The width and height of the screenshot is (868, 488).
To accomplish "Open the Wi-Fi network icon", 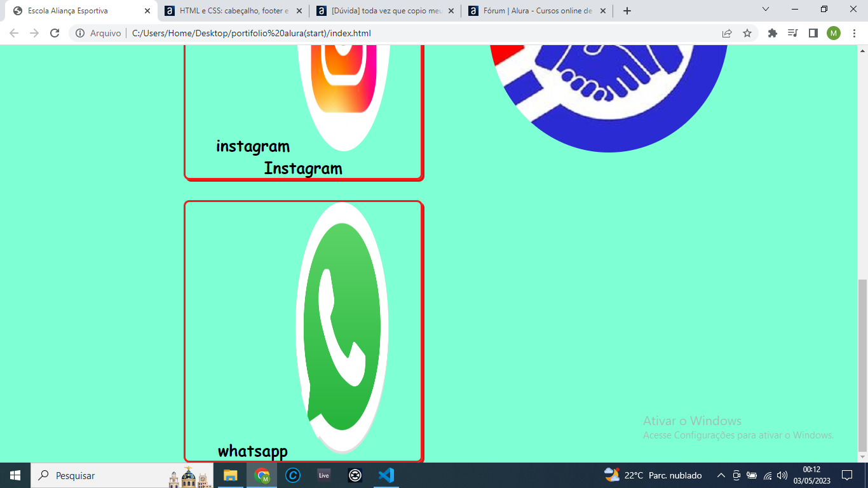I will pos(768,475).
